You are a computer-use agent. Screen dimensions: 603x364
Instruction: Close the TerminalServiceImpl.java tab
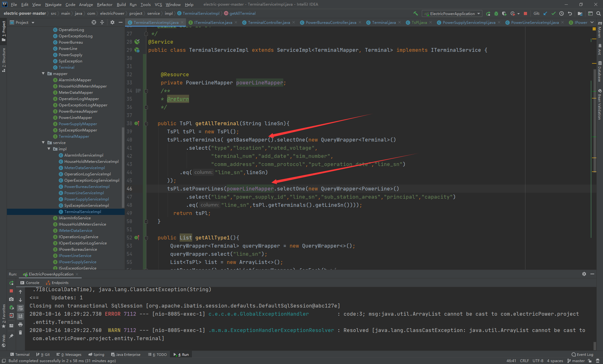[x=182, y=22]
